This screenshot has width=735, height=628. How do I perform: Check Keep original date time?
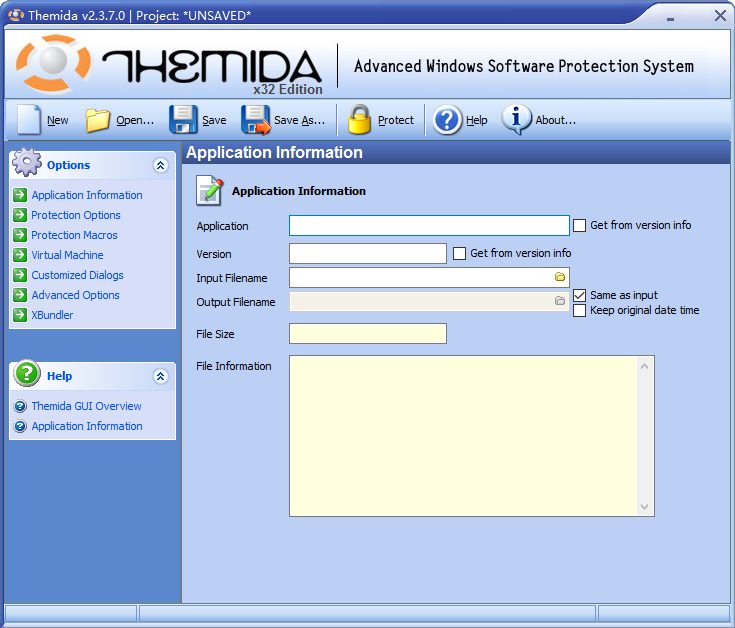pos(579,310)
